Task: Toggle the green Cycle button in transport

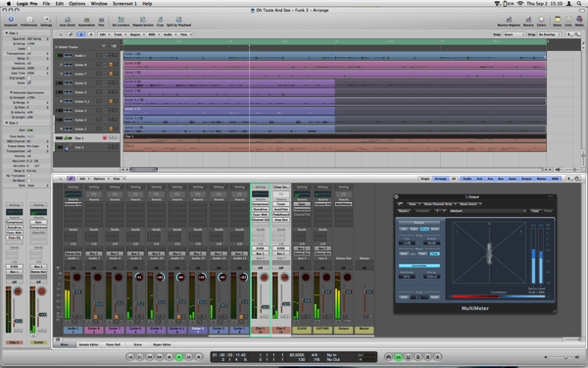Action: click(398, 357)
